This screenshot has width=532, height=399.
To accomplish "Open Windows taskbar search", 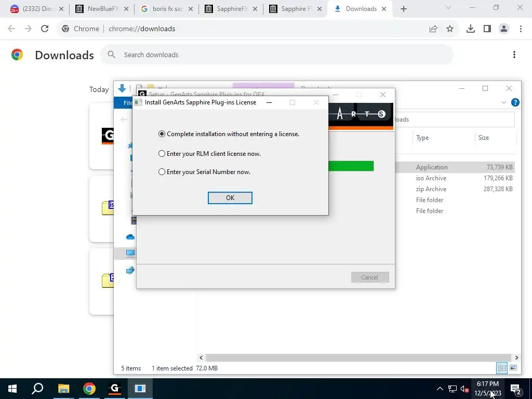I will click(x=37, y=389).
